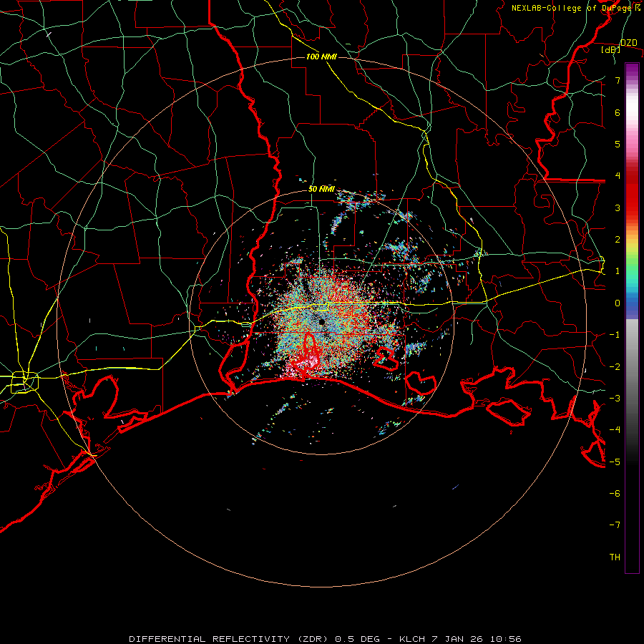Click the KLCH station identifier
Screen dimensions: 644x644
click(412, 639)
